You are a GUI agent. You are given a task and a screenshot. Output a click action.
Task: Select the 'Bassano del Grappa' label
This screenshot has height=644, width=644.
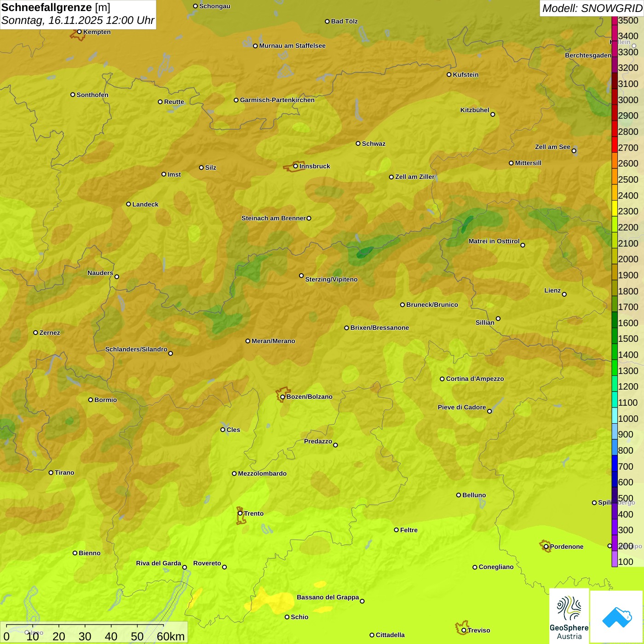(328, 597)
